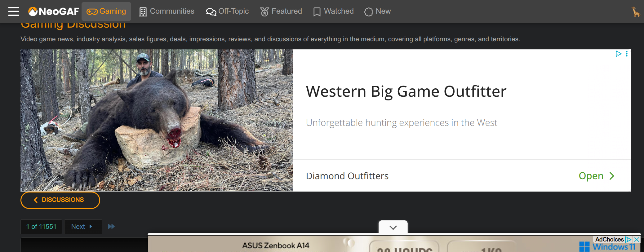Click the blue ad info triangle on the hunting ad
The height and width of the screenshot is (252, 644).
click(618, 54)
